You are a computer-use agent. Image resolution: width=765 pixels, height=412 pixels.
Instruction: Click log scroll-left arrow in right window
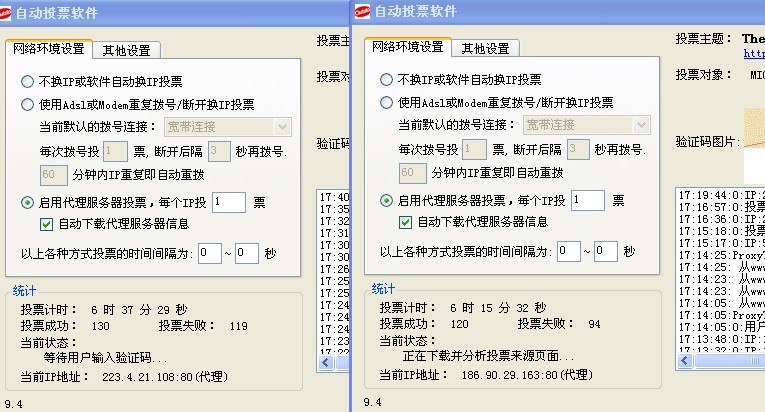pyautogui.click(x=685, y=361)
